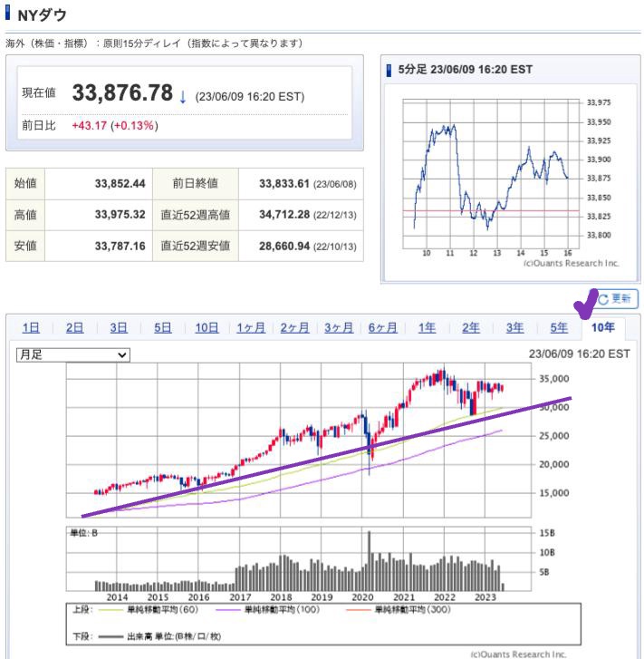Image resolution: width=644 pixels, height=659 pixels.
Task: Click the chart timestamp 23/06/09 16:20 EST
Action: (580, 354)
